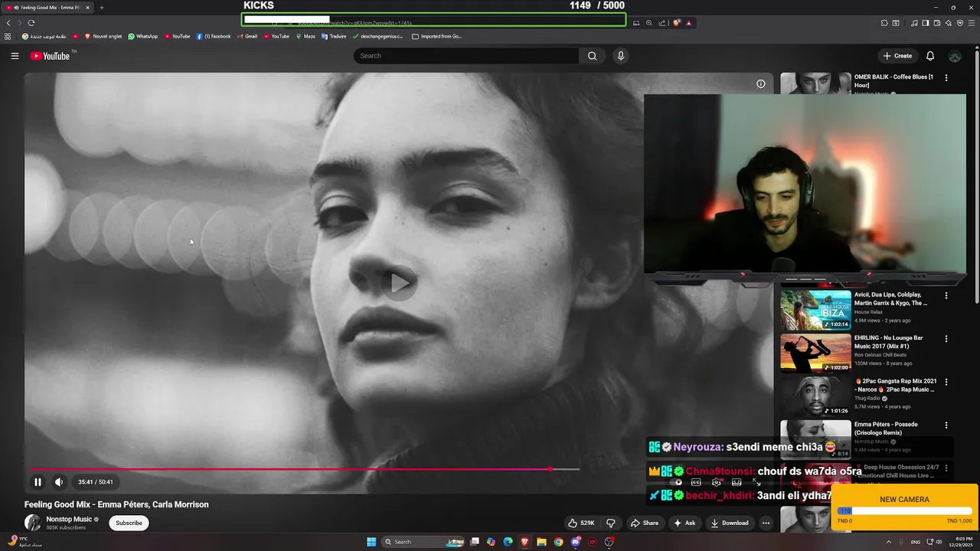Like the video (529K)
The width and height of the screenshot is (980, 551).
(x=580, y=523)
